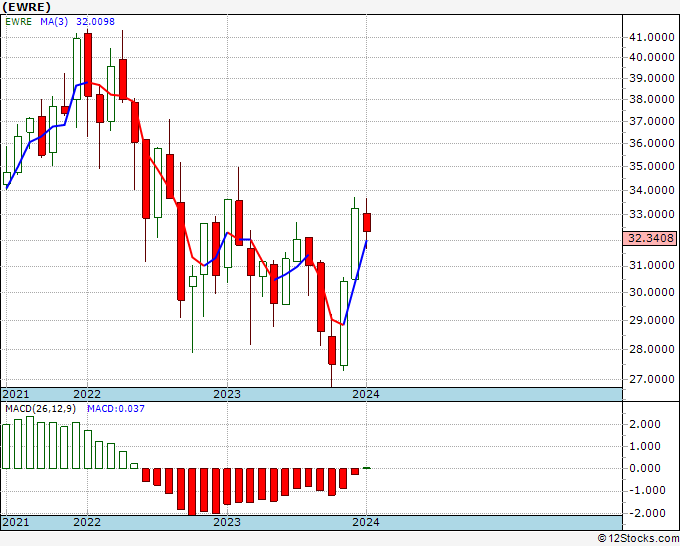The image size is (680, 546).
Task: Click the 41.0000 price axis label
Action: coord(652,38)
